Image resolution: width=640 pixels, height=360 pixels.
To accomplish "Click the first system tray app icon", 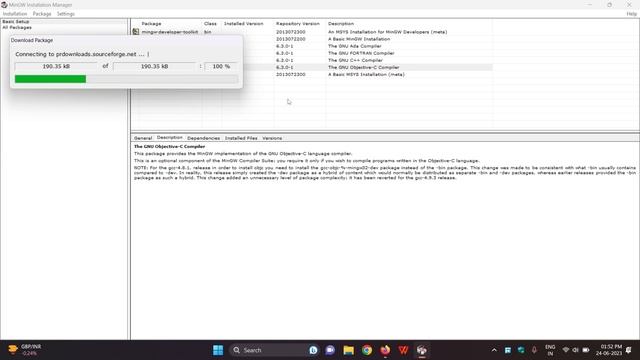I will point(508,350).
